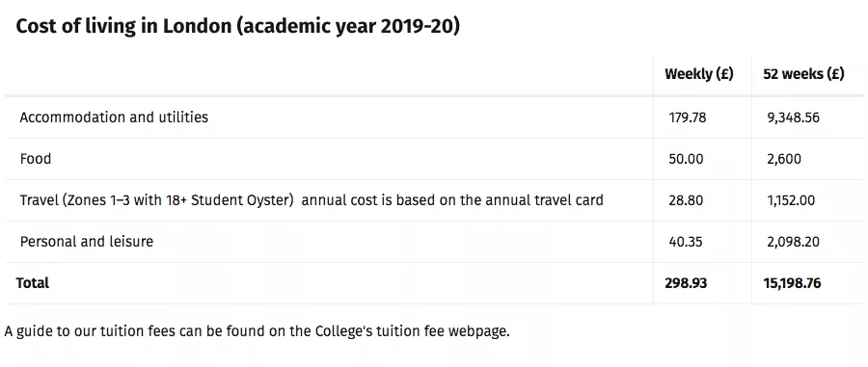Open the College's tuition fee webpage text

click(x=411, y=331)
